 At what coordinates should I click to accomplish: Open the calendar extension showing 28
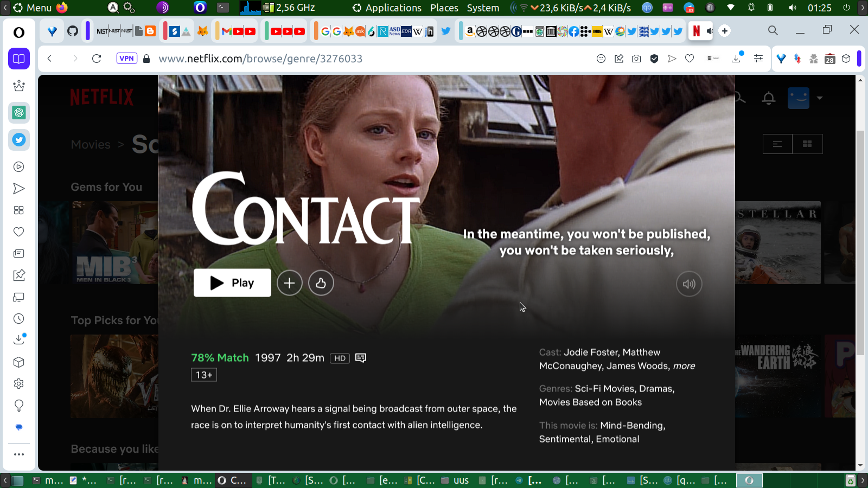coord(830,59)
